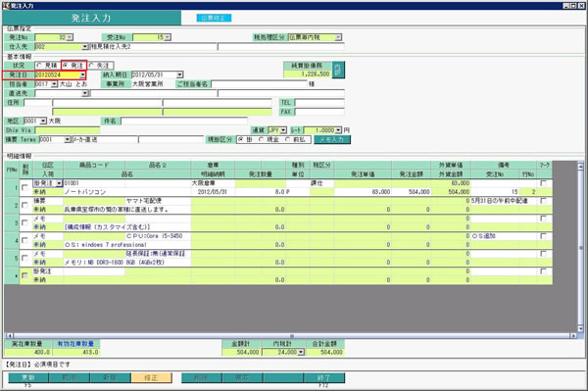Click the 63,000 order unit price cell
The image size is (588, 391).
363,192
